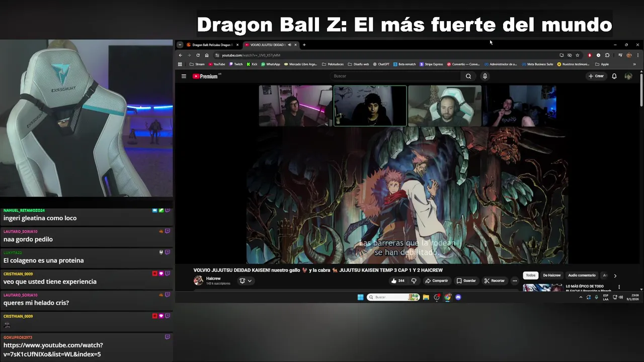Start voice search with microphone icon
644x362 pixels.
[485, 76]
